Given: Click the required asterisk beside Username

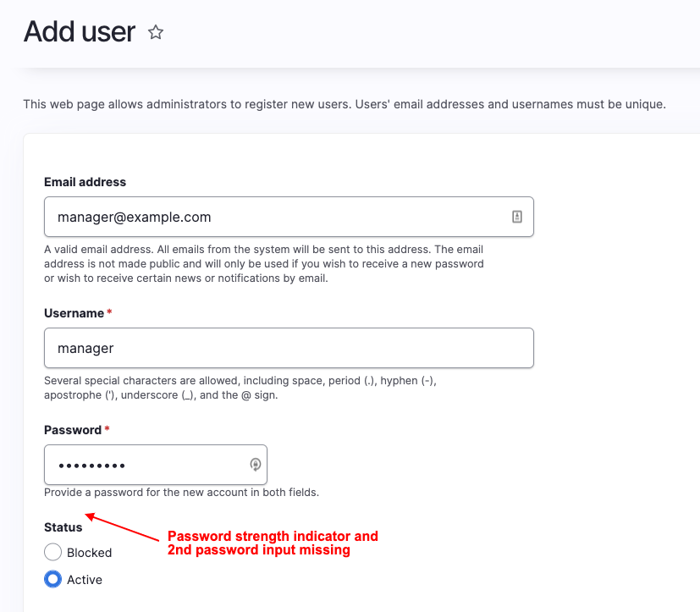Looking at the screenshot, I should [x=109, y=312].
